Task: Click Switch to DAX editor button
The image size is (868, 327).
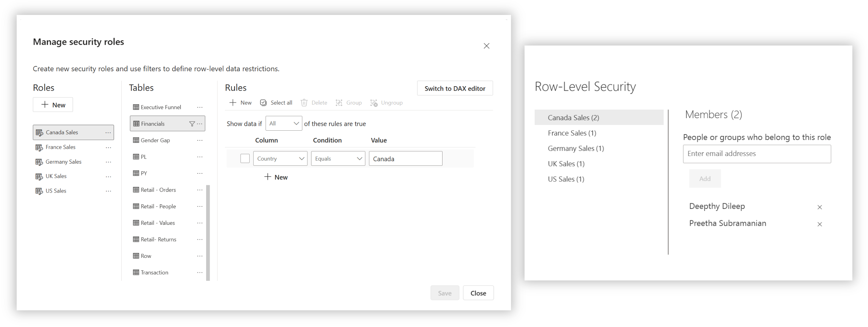Action: point(455,89)
